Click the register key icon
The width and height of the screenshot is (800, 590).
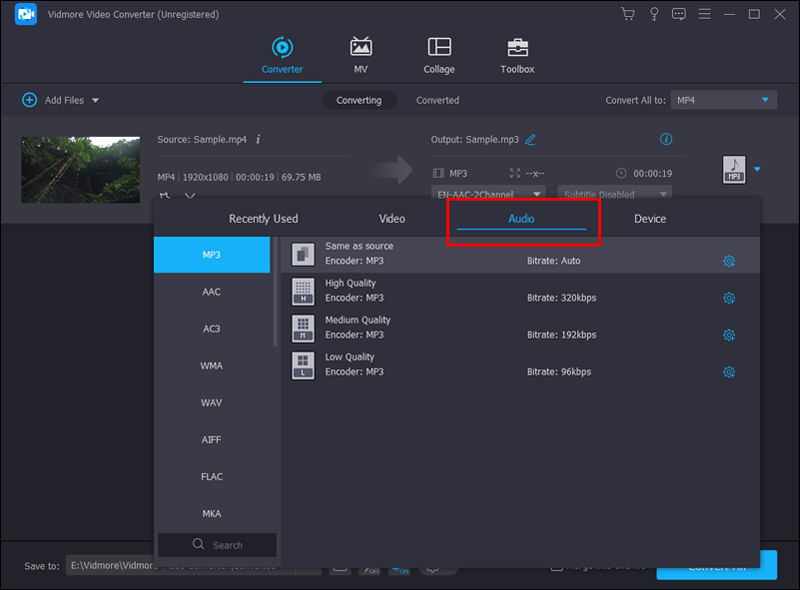click(x=654, y=14)
